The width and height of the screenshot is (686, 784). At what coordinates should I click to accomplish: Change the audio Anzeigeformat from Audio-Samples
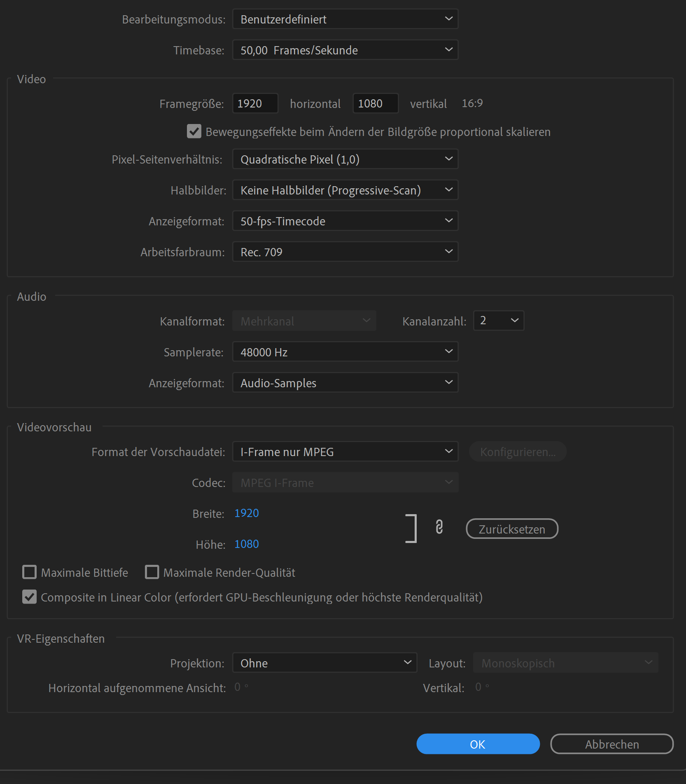pos(345,382)
